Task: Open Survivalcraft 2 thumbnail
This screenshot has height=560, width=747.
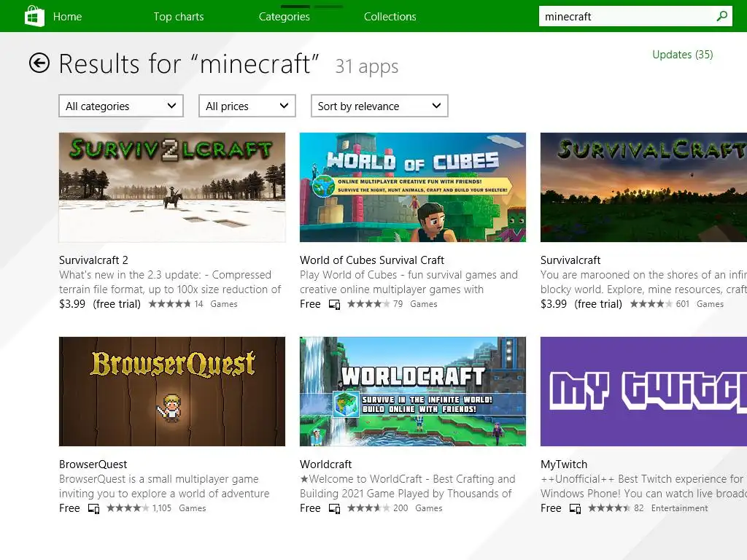Action: (172, 187)
